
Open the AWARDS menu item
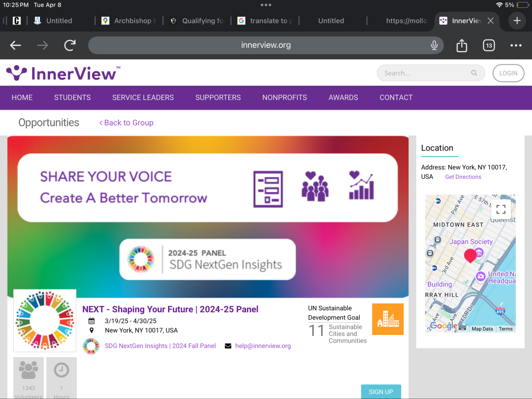click(343, 98)
